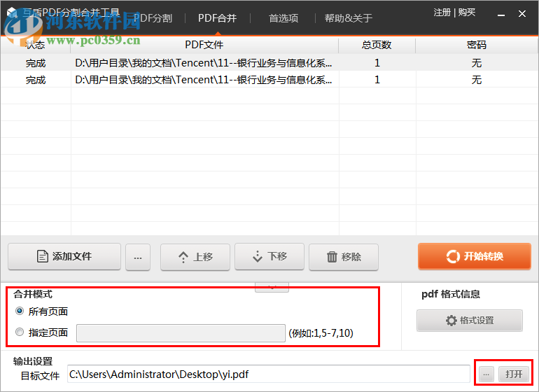Click the 指定页面 page range field
The image size is (539, 392).
tap(181, 333)
